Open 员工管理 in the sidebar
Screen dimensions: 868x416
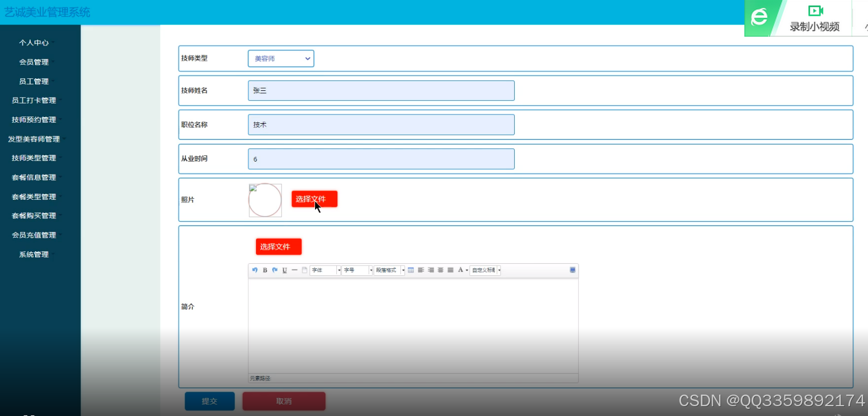(x=34, y=81)
